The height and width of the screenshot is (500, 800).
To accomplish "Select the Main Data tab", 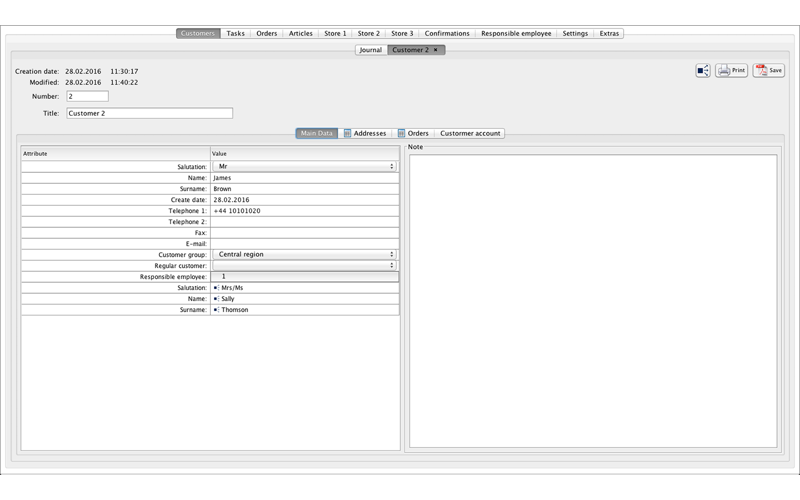I will pyautogui.click(x=316, y=133).
